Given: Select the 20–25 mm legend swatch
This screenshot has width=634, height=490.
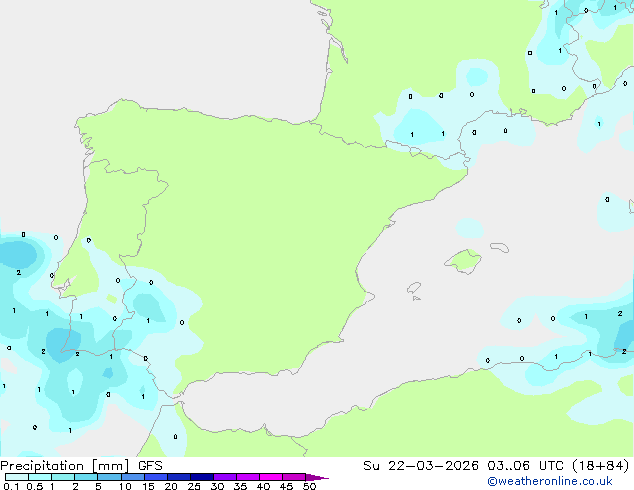Looking at the screenshot, I should coord(179,477).
